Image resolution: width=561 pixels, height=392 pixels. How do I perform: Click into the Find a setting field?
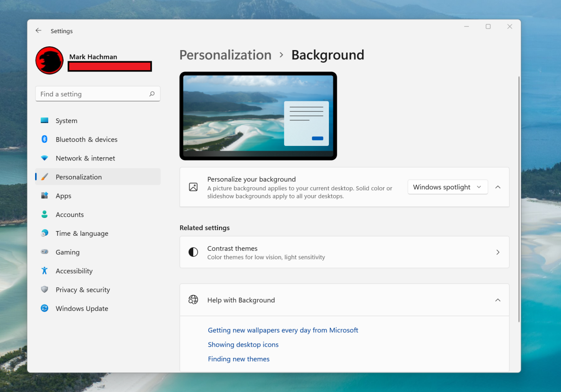click(x=98, y=94)
